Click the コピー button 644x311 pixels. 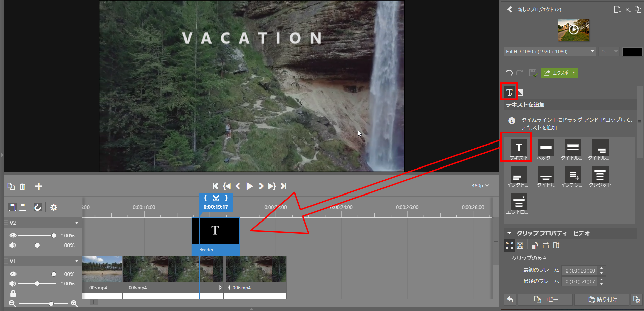coord(545,300)
